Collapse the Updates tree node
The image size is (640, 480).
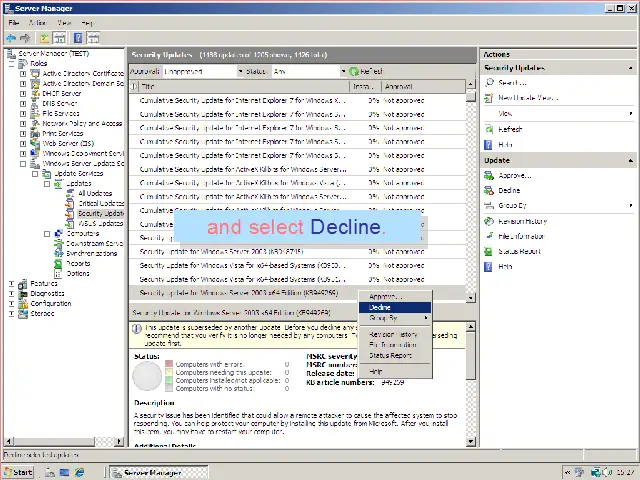[47, 184]
